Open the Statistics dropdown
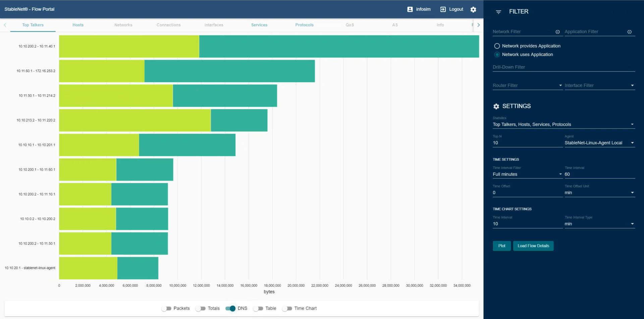The width and height of the screenshot is (644, 319). tap(632, 124)
